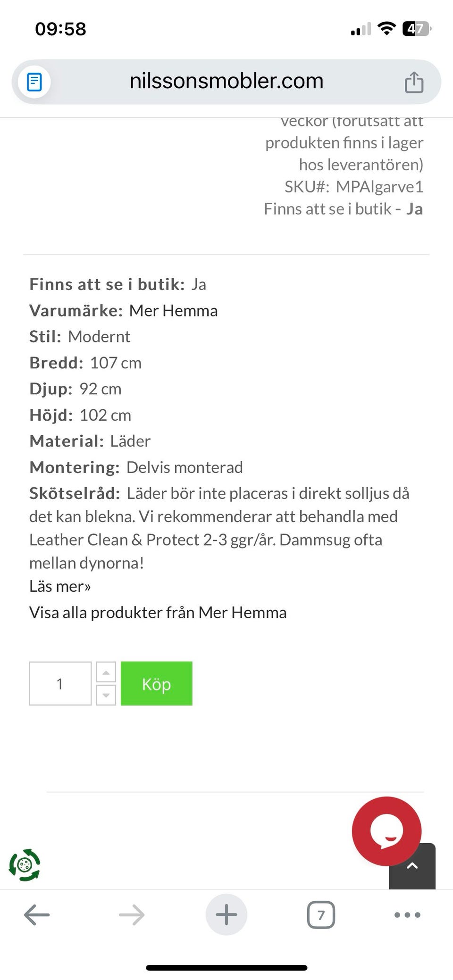Open Visa alla produkter från Mer Hemma link
Viewport: 453px width, 980px height.
[x=158, y=612]
